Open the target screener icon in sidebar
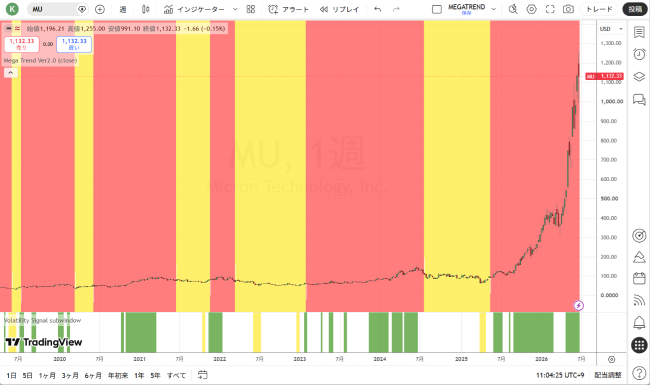The height and width of the screenshot is (385, 650). [x=639, y=235]
